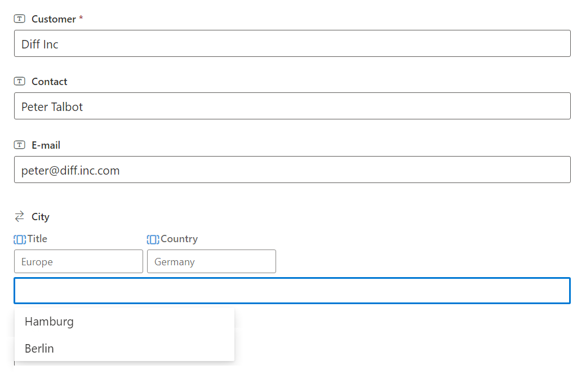Click the Country column header label
Viewport: 586px width, 392px height.
179,239
